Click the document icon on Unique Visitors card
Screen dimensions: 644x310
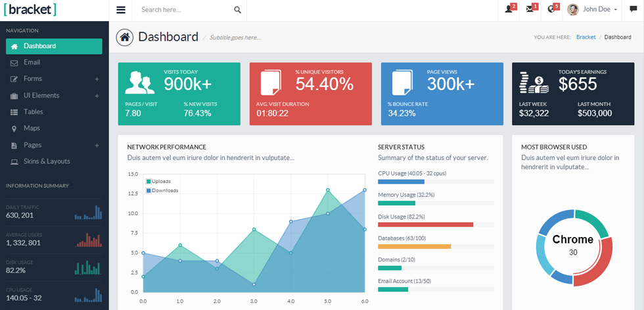[271, 82]
